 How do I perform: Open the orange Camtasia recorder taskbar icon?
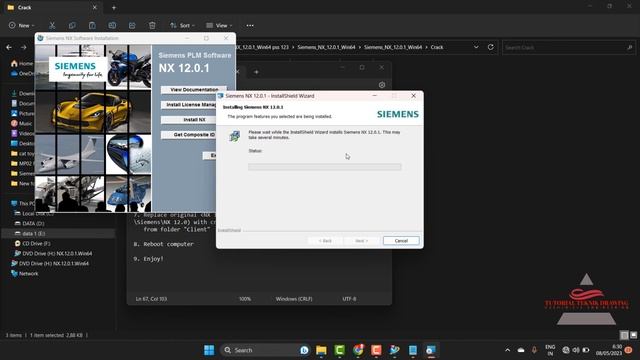click(376, 350)
